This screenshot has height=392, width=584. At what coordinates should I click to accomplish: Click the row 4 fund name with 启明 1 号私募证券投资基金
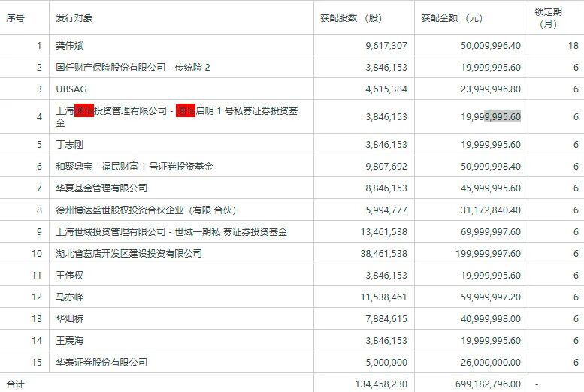click(177, 116)
